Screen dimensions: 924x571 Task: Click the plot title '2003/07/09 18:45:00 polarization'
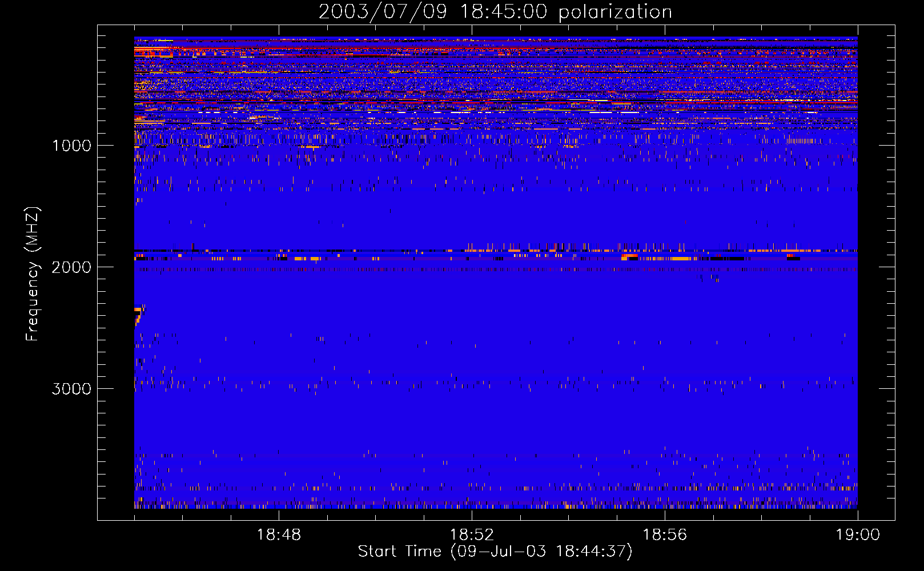(x=495, y=12)
